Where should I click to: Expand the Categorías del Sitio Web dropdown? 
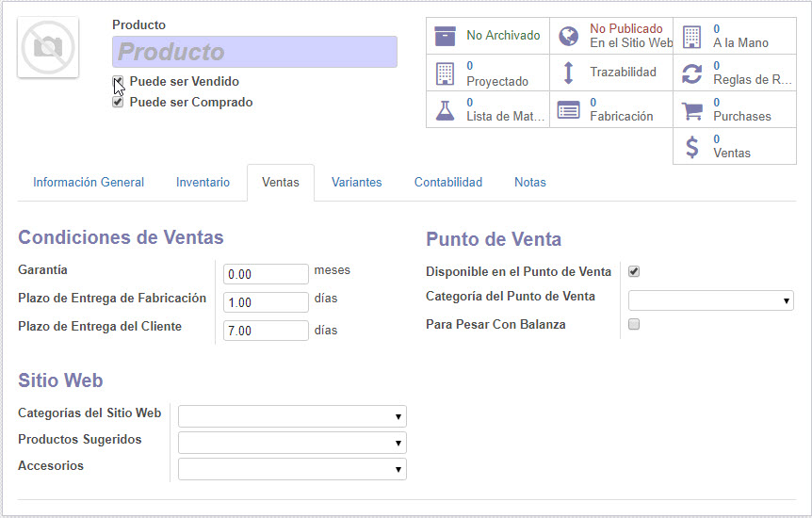[x=292, y=416]
